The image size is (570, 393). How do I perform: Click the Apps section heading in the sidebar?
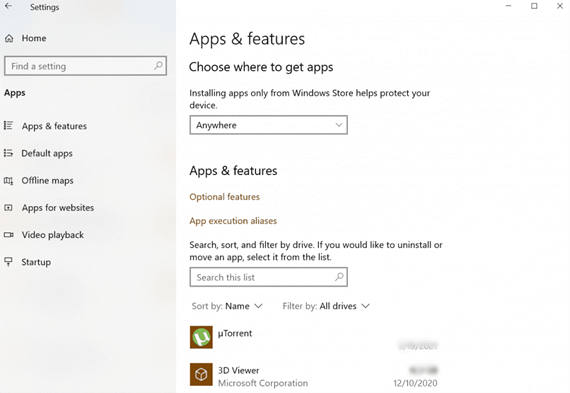point(15,93)
